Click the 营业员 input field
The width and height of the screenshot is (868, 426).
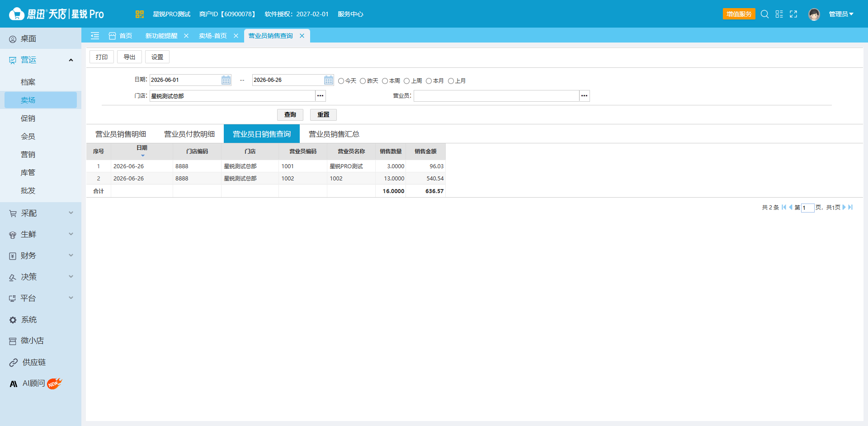point(496,96)
